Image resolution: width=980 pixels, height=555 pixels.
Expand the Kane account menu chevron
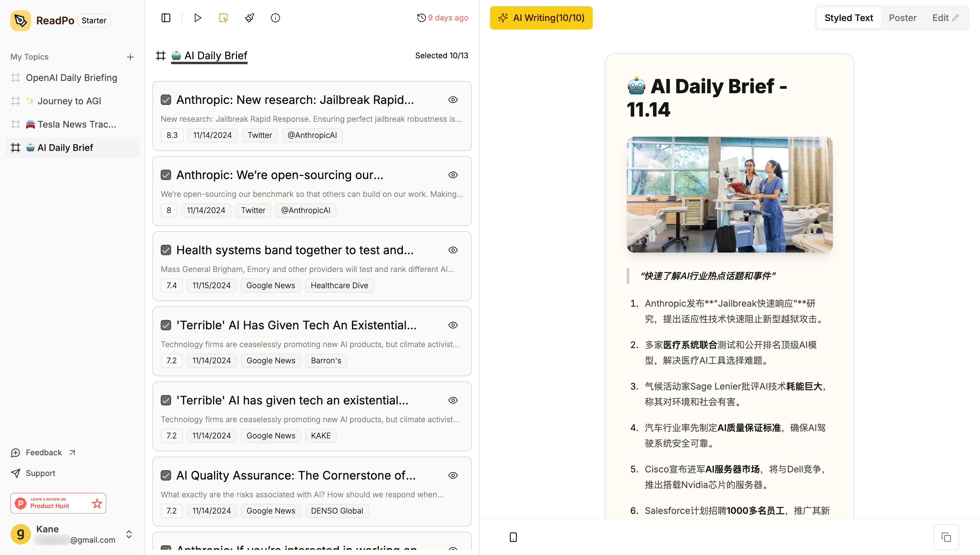coord(129,534)
